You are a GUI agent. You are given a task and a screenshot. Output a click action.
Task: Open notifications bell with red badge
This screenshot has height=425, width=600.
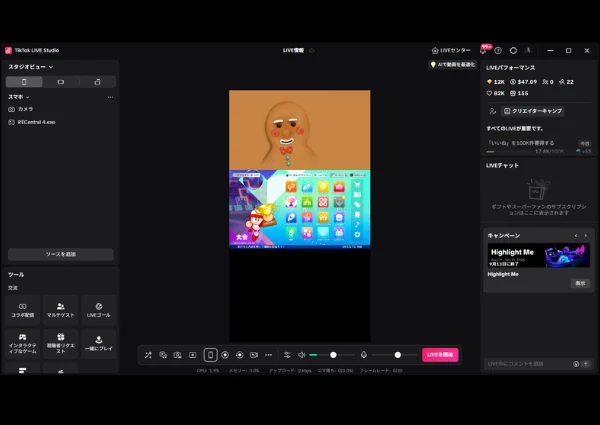coord(483,50)
